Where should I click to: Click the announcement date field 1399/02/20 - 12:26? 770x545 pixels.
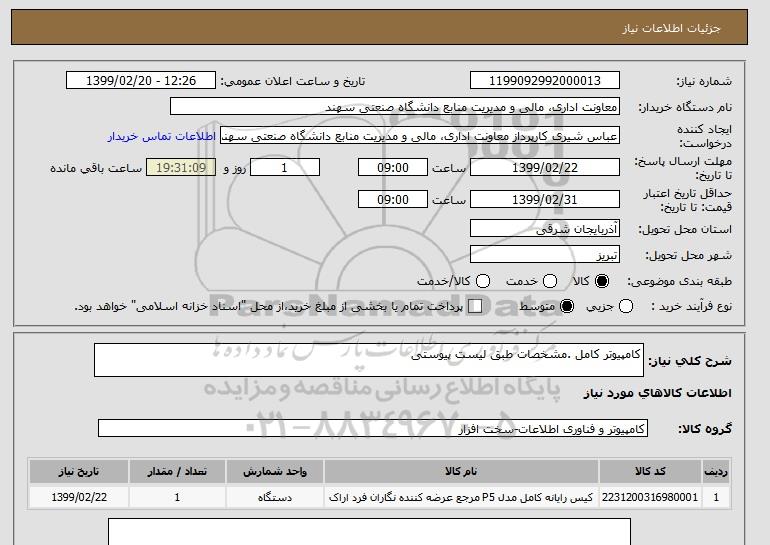(x=141, y=81)
